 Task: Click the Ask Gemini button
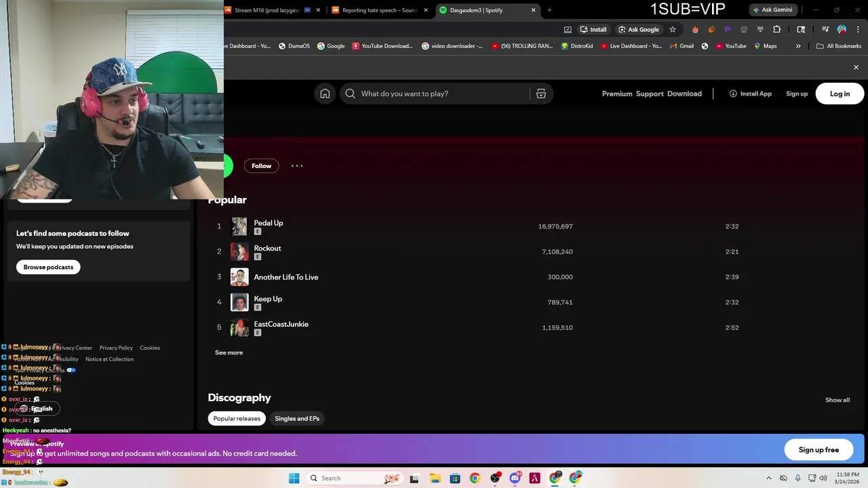pos(772,10)
